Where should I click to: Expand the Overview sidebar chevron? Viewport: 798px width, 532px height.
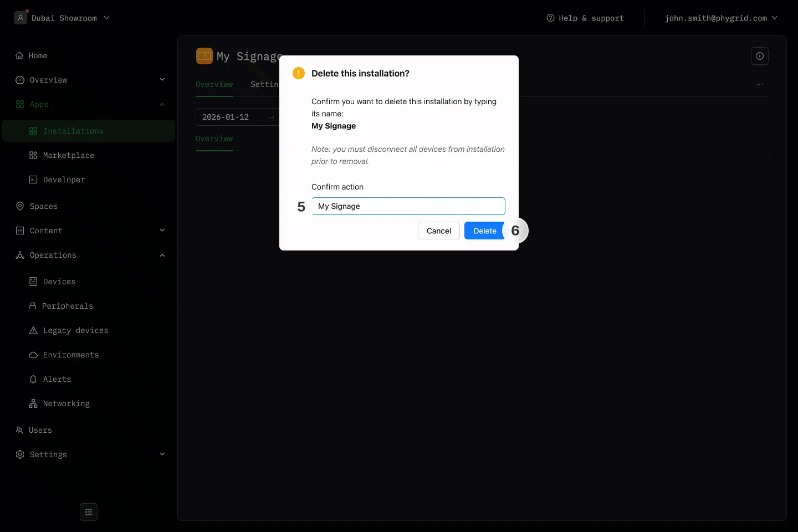(x=162, y=80)
